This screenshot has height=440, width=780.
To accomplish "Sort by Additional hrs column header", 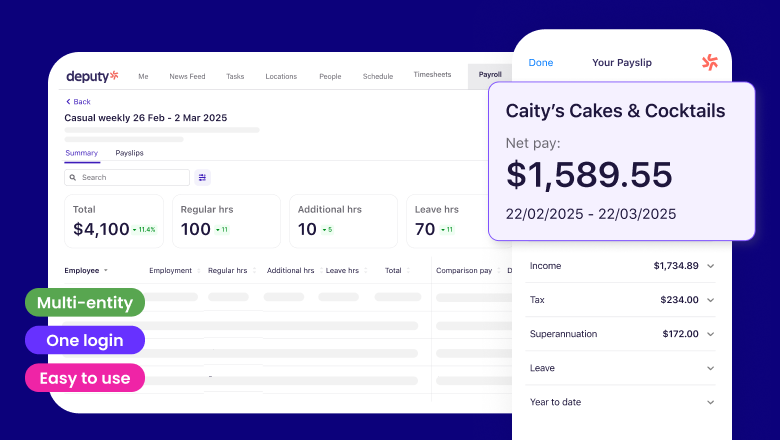I will 294,270.
